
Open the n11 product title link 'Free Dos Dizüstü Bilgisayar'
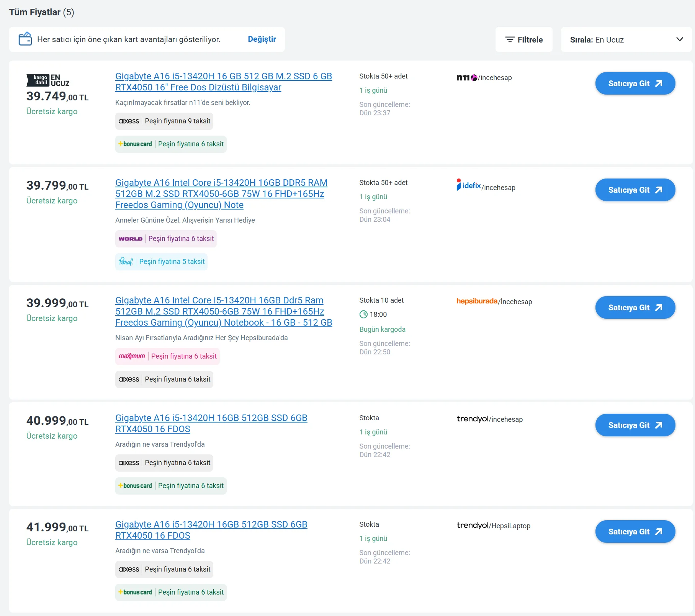click(224, 82)
